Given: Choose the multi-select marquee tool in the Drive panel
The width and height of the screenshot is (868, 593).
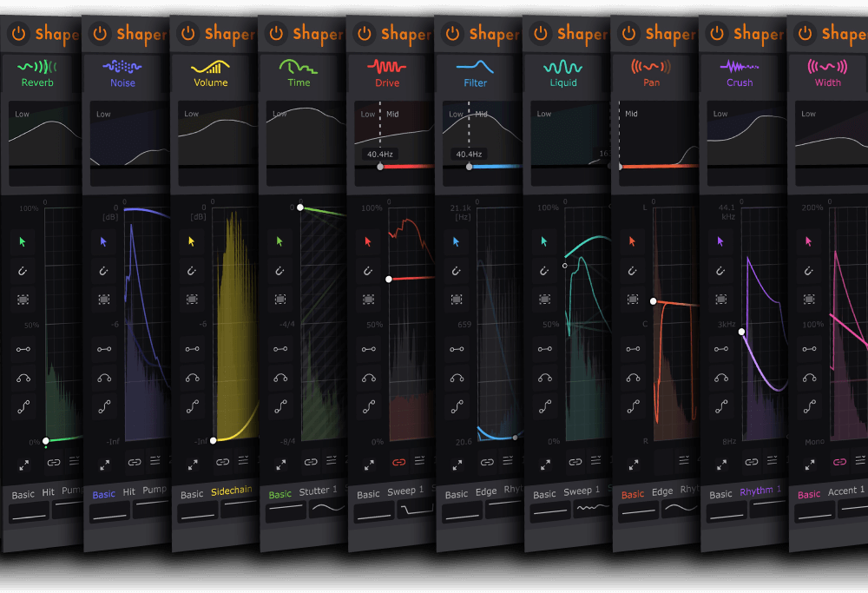Looking at the screenshot, I should click(368, 299).
